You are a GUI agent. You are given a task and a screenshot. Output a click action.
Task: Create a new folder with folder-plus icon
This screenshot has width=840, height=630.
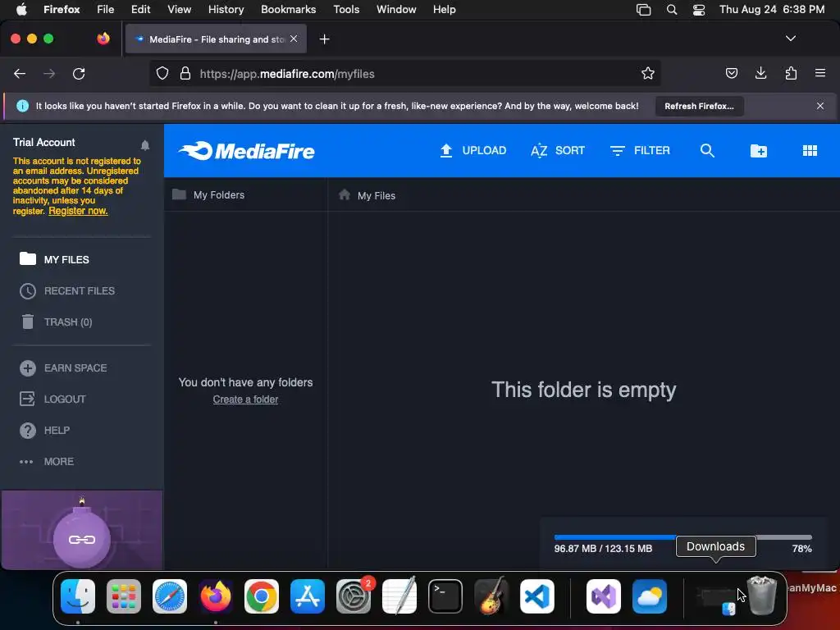[758, 151]
